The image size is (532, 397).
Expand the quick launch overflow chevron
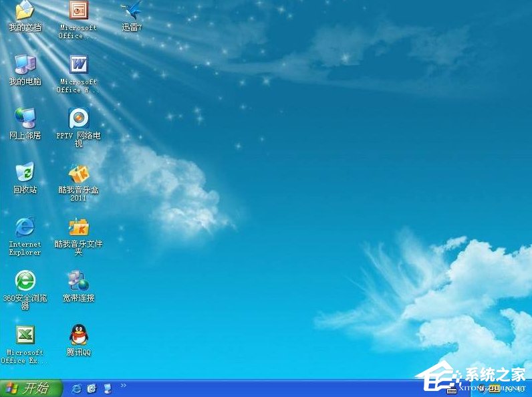(x=123, y=386)
